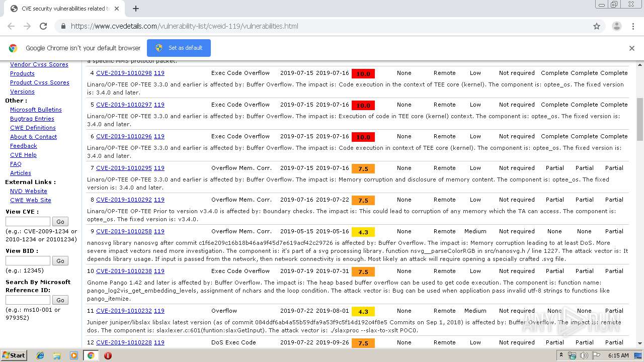Viewport: 644px width, 362px height.
Task: Click 4.3 score badge for CVE-2019-1010258
Action: [x=363, y=232]
